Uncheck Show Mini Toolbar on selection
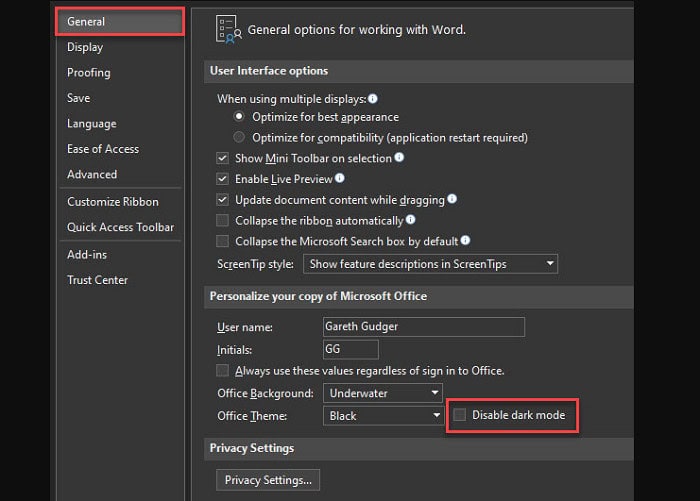This screenshot has height=501, width=700. 222,158
